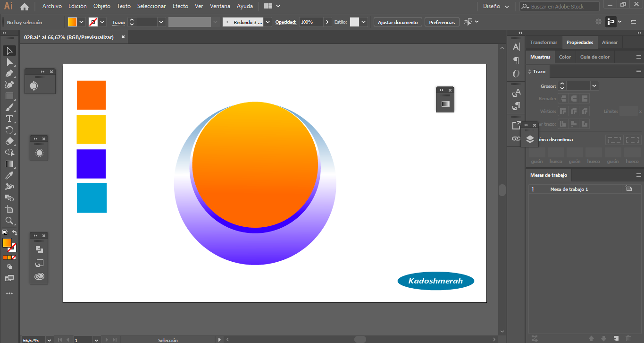Select the Type tool
The image size is (644, 343).
point(9,119)
